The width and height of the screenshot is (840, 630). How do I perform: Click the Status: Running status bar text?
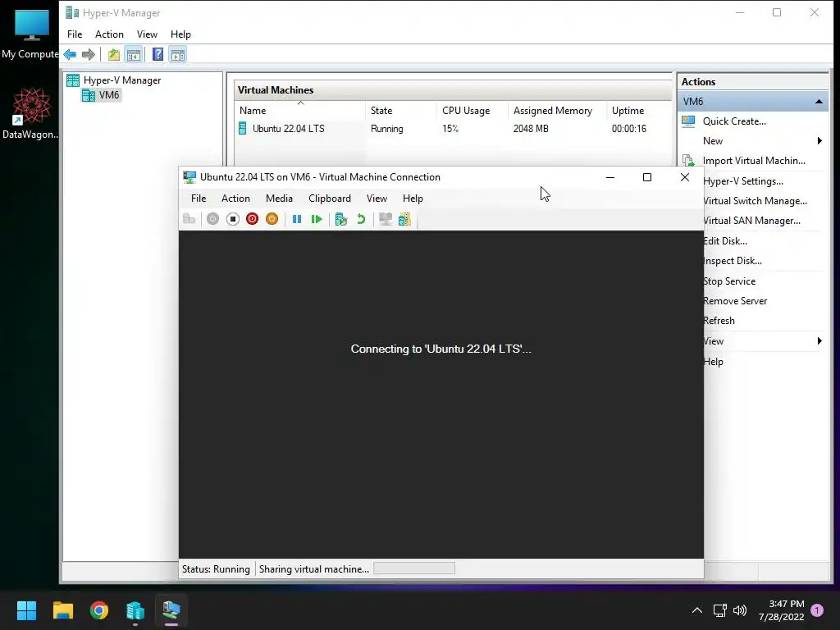tap(216, 569)
